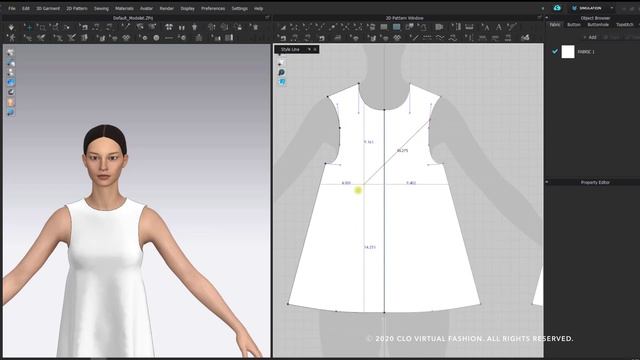Open the 3D Garment menu
The width and height of the screenshot is (640, 360).
(x=48, y=8)
